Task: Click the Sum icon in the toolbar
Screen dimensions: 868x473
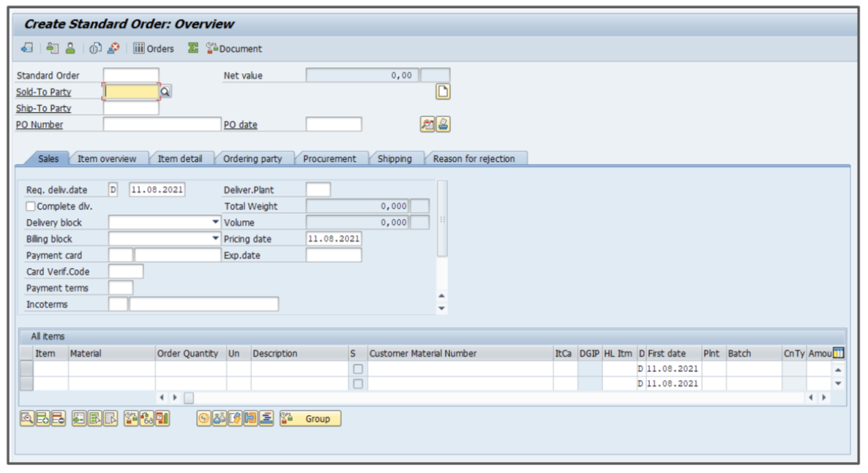Action: click(193, 48)
